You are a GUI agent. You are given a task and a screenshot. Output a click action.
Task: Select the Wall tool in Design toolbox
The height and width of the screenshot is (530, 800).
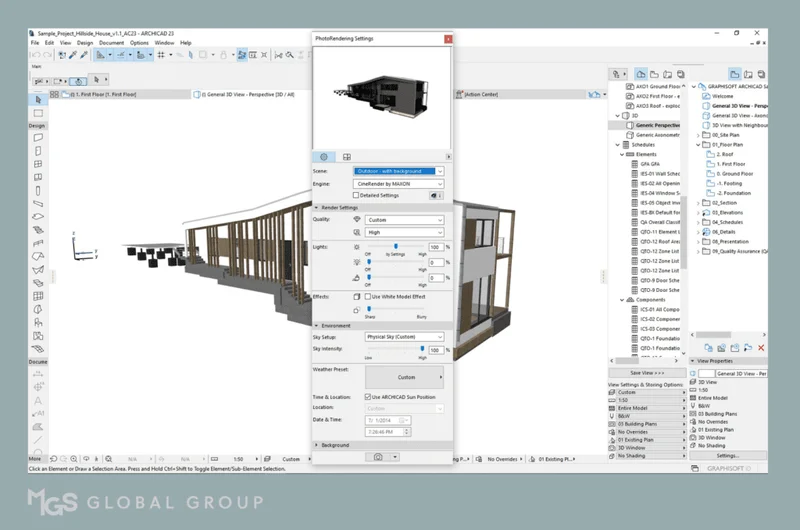pyautogui.click(x=38, y=137)
